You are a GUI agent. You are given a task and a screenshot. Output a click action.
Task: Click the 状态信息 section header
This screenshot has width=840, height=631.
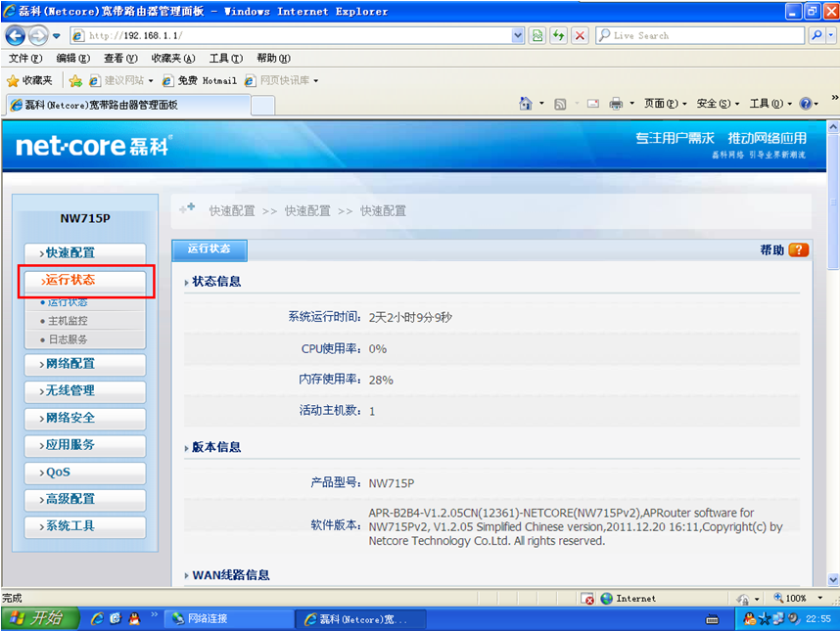[216, 282]
